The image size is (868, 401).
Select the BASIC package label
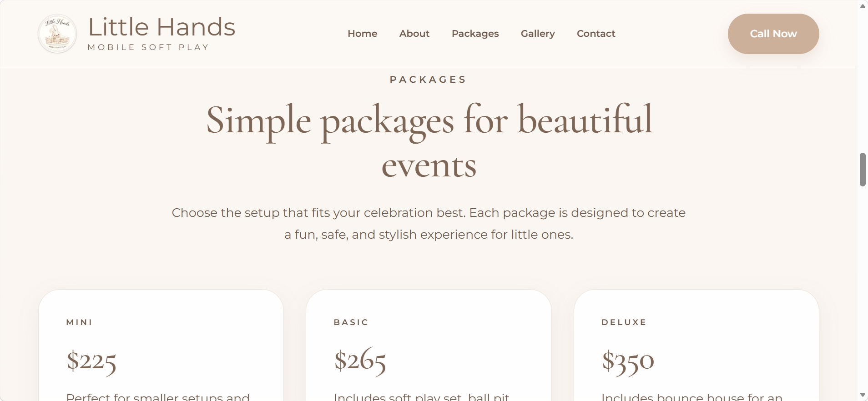[351, 322]
